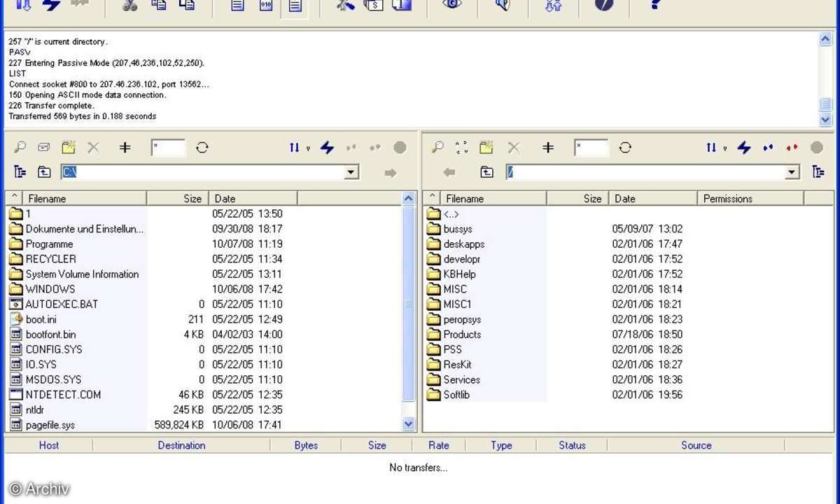Click the log window scroll-down arrow

pyautogui.click(x=825, y=120)
